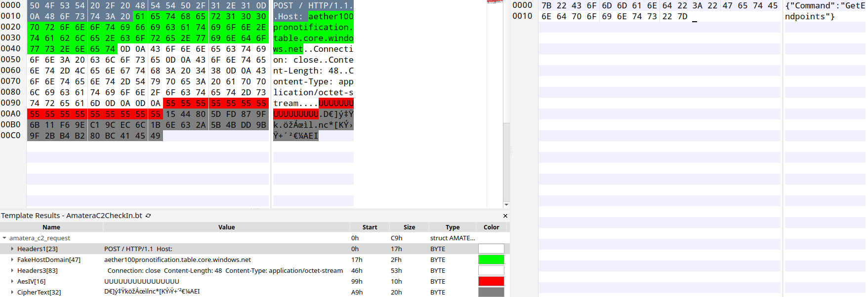The image size is (868, 297).
Task: Click the A9h start value of CipherText
Action: click(x=357, y=292)
